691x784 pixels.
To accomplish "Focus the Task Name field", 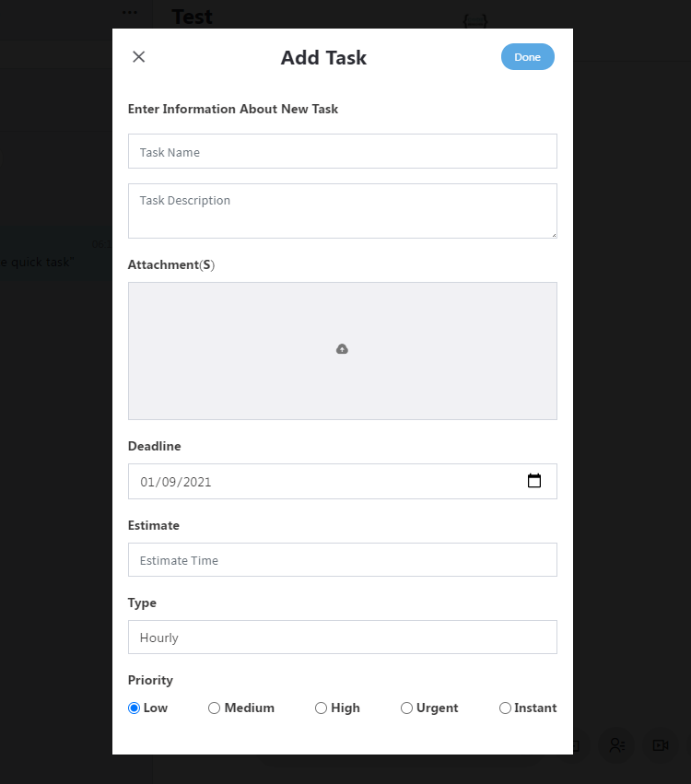I will [343, 151].
